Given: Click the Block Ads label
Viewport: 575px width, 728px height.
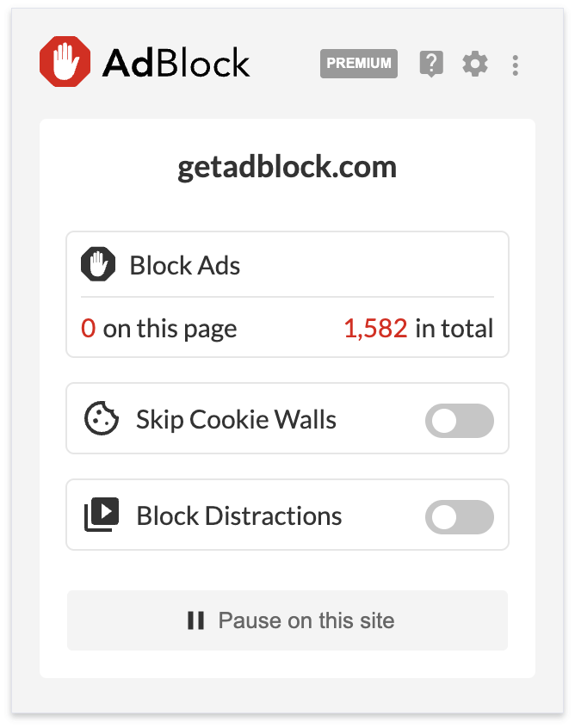Looking at the screenshot, I should [x=185, y=265].
